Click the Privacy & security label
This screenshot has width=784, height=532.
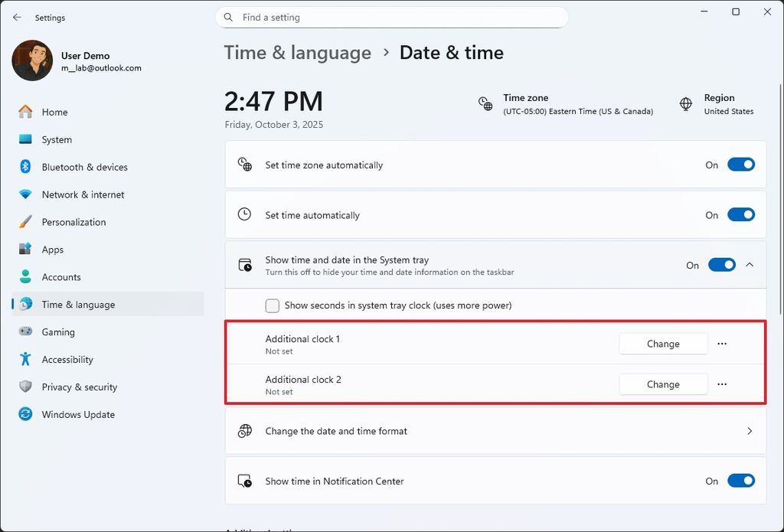click(80, 387)
